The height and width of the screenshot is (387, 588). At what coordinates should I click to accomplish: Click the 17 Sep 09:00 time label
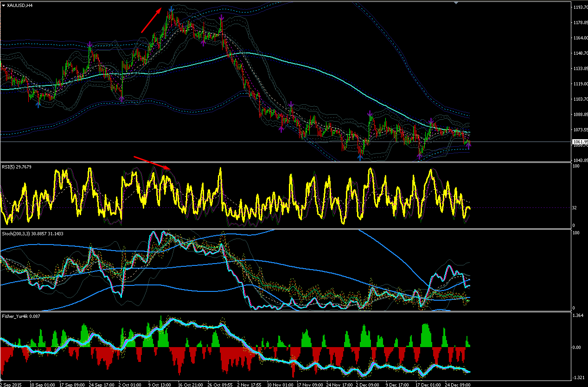click(x=72, y=385)
